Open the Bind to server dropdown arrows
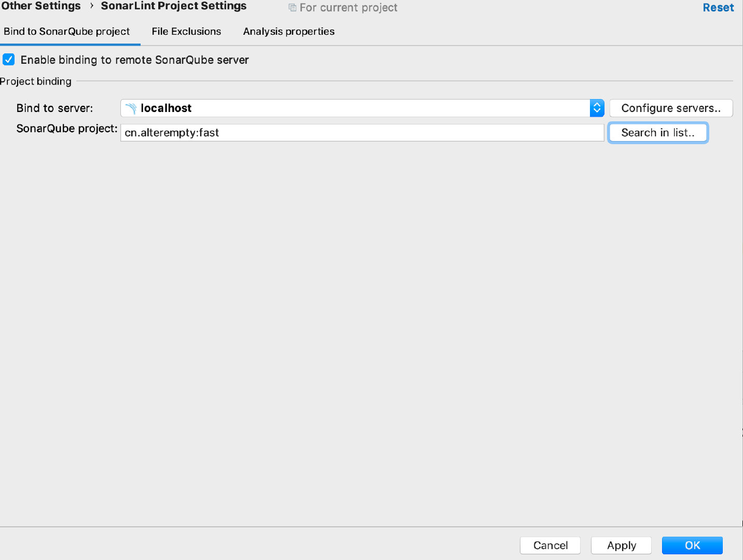The image size is (743, 560). [597, 108]
